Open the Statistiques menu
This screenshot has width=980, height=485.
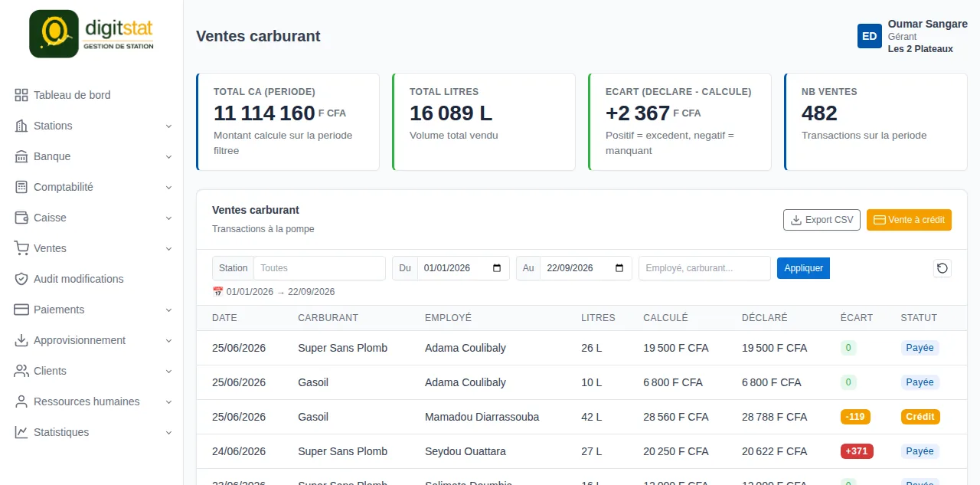tap(92, 432)
